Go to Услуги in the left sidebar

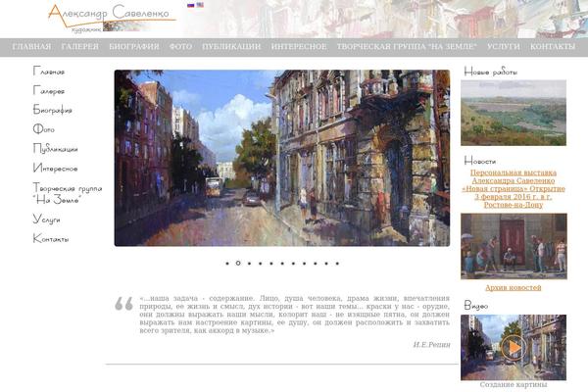46,220
